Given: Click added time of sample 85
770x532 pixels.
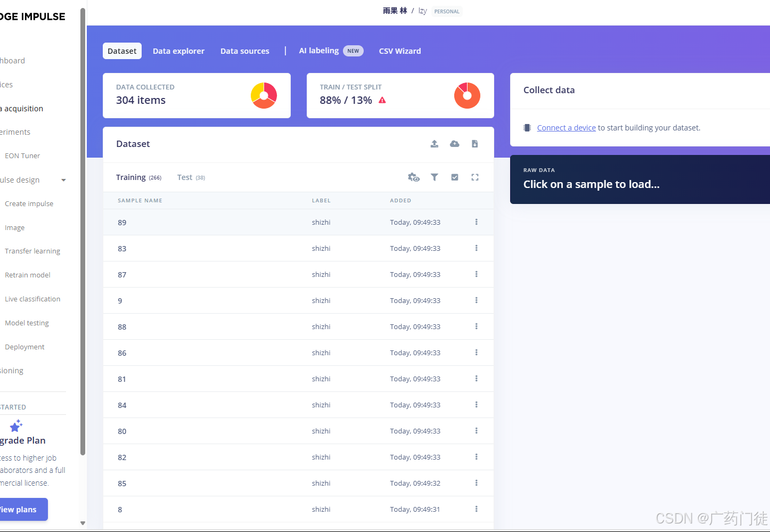Looking at the screenshot, I should [415, 483].
